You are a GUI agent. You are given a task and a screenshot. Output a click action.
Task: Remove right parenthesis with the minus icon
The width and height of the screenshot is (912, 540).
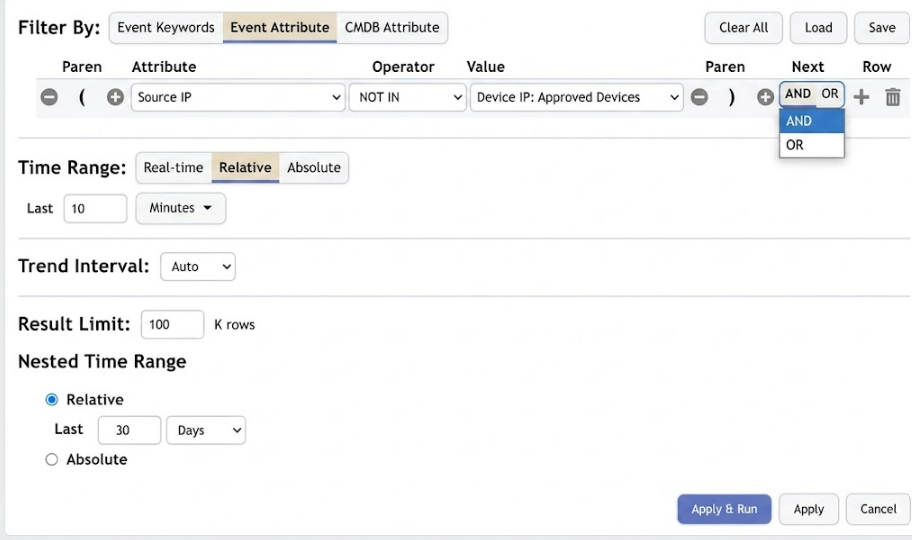[699, 97]
